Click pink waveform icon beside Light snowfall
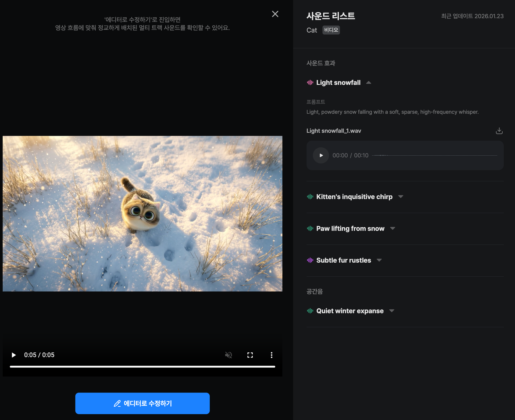The image size is (515, 420). 310,83
